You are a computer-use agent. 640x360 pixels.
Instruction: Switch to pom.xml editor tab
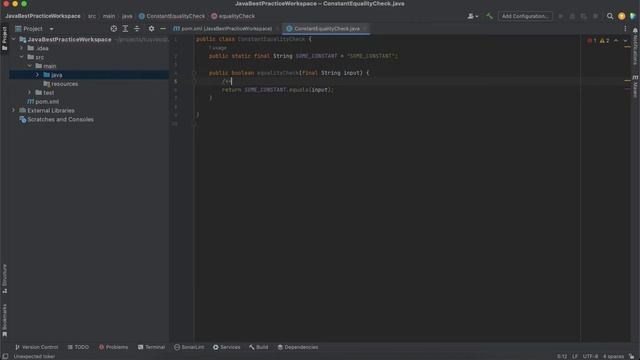(226, 29)
